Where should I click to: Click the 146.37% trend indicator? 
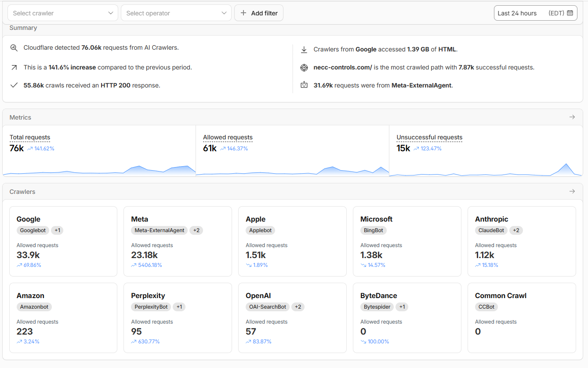pos(234,149)
